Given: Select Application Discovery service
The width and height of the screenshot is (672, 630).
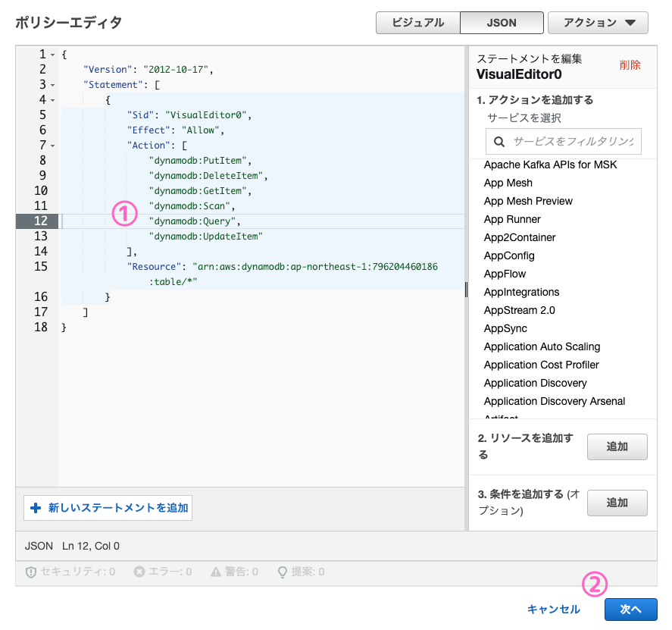Looking at the screenshot, I should pos(536,383).
